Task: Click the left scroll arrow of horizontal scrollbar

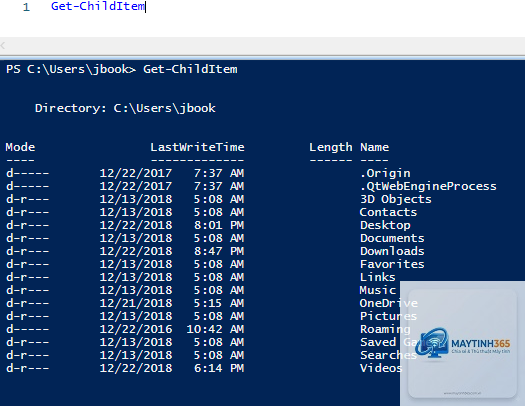Action: 3,46
